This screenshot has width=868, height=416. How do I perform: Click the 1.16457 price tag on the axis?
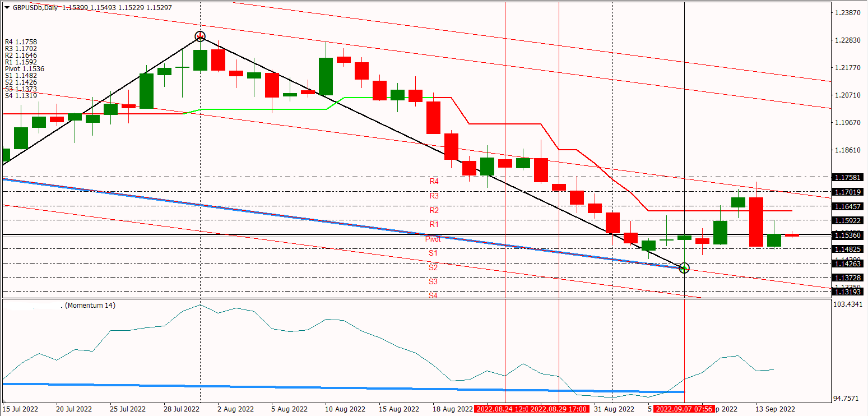pos(848,206)
